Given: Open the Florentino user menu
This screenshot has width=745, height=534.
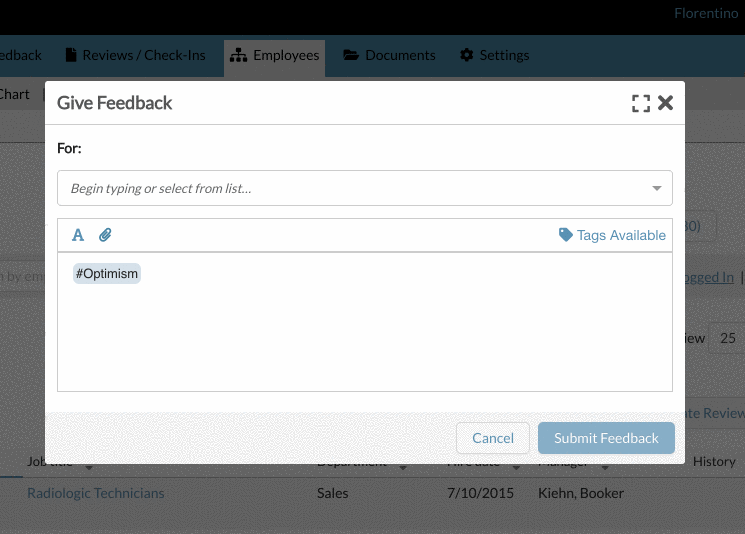Looking at the screenshot, I should (706, 13).
